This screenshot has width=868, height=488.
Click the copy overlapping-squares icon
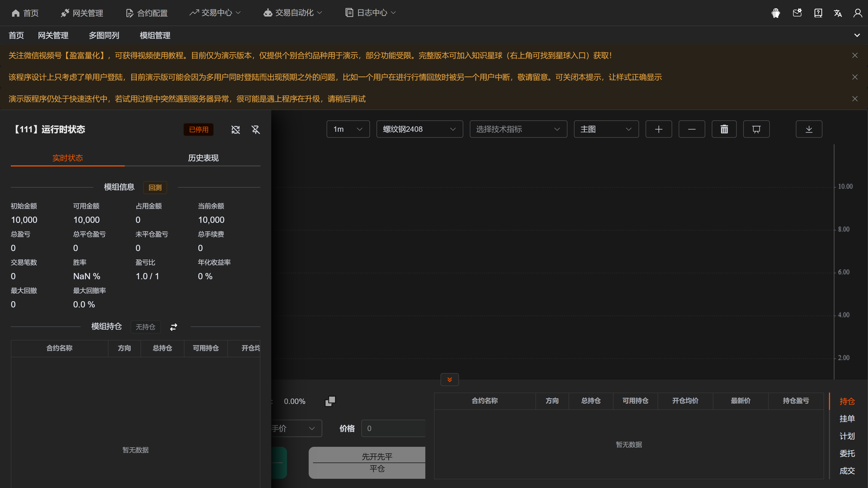330,401
